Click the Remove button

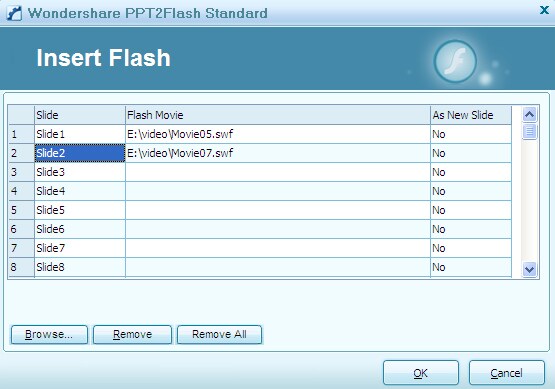(132, 334)
